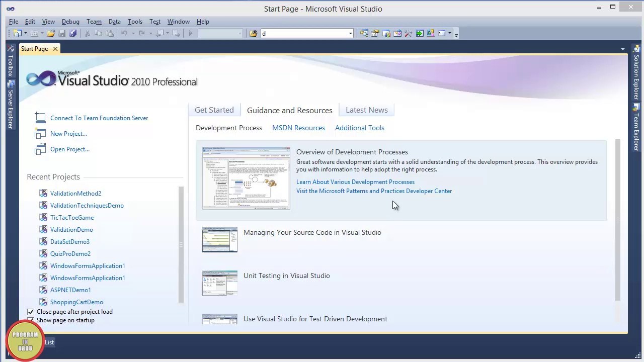Expand the find combo box dropdown arrow

click(350, 34)
